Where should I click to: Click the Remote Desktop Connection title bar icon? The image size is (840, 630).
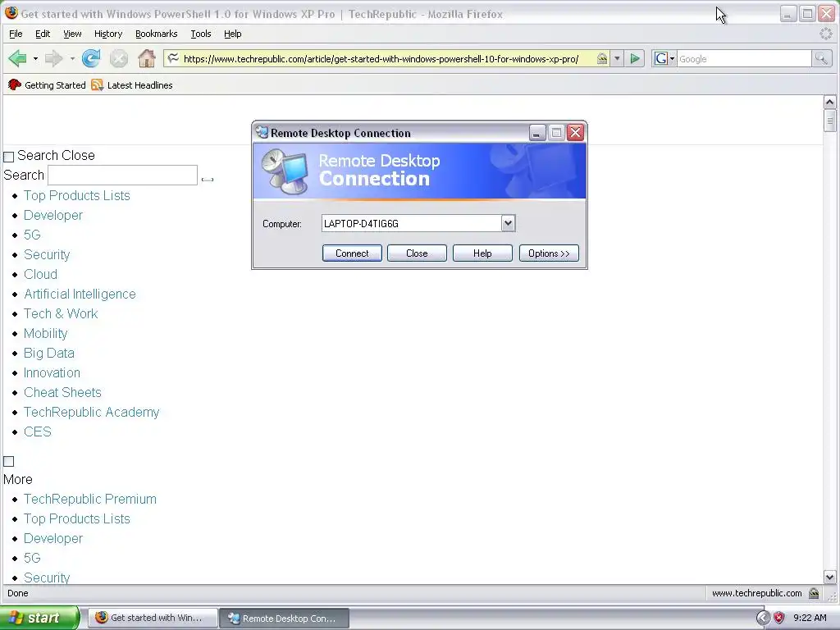(262, 132)
